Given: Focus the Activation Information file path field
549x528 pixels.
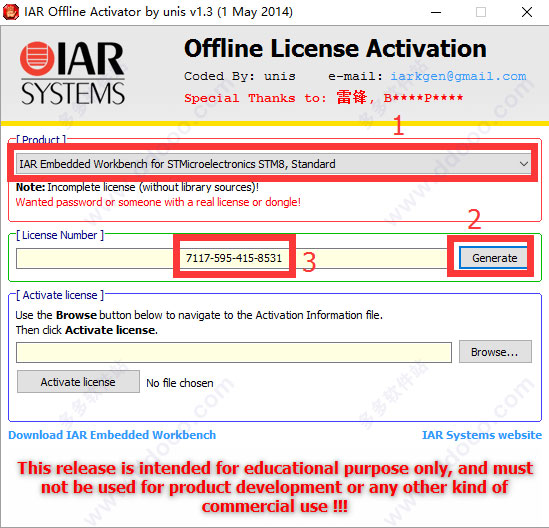Looking at the screenshot, I should pyautogui.click(x=234, y=353).
